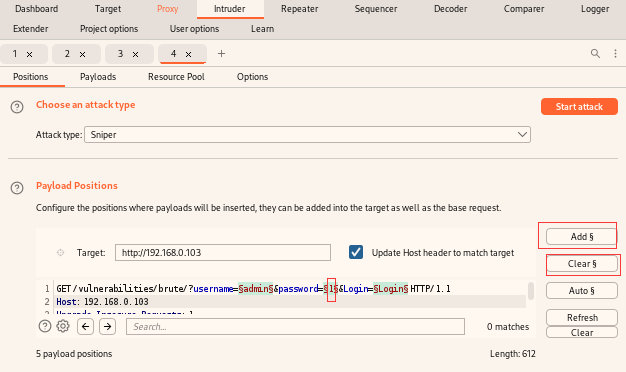Switch to the Dashboard tab
This screenshot has width=626, height=372.
(36, 9)
